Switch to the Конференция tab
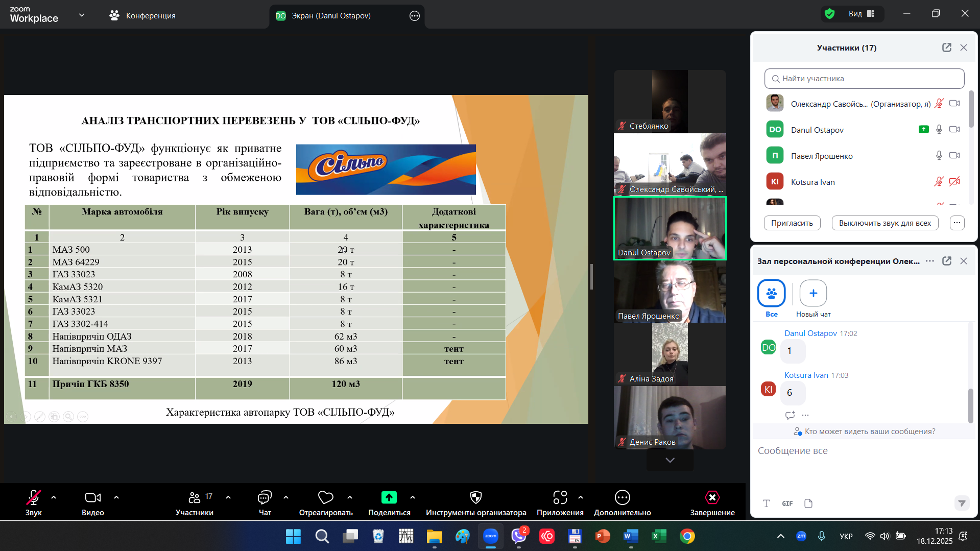The width and height of the screenshot is (980, 551). pos(142,16)
